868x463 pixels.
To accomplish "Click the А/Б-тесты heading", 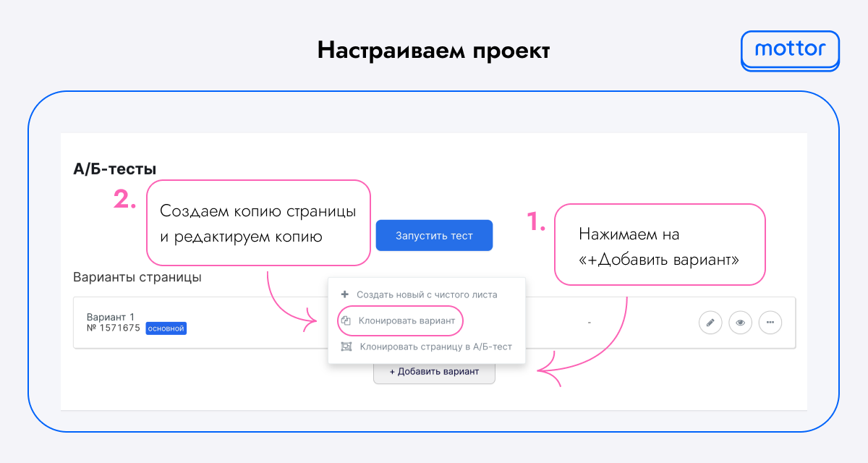I will click(x=115, y=169).
